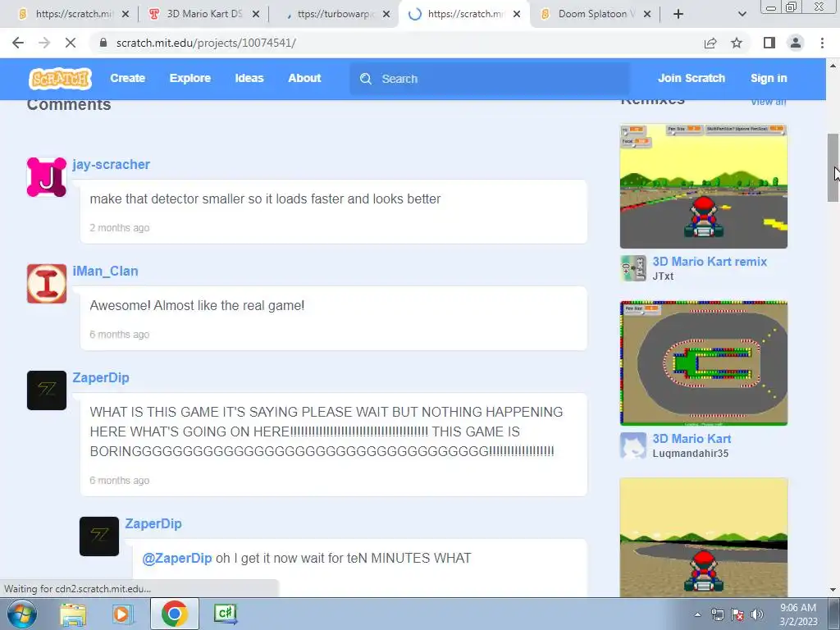Open the Chrome three-dot menu
840x630 pixels.
pos(822,43)
